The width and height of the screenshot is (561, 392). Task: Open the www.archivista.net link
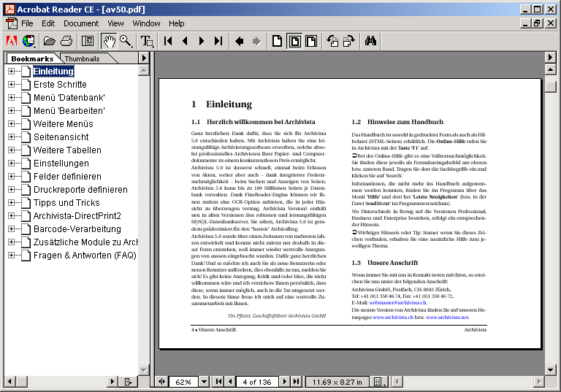447,317
